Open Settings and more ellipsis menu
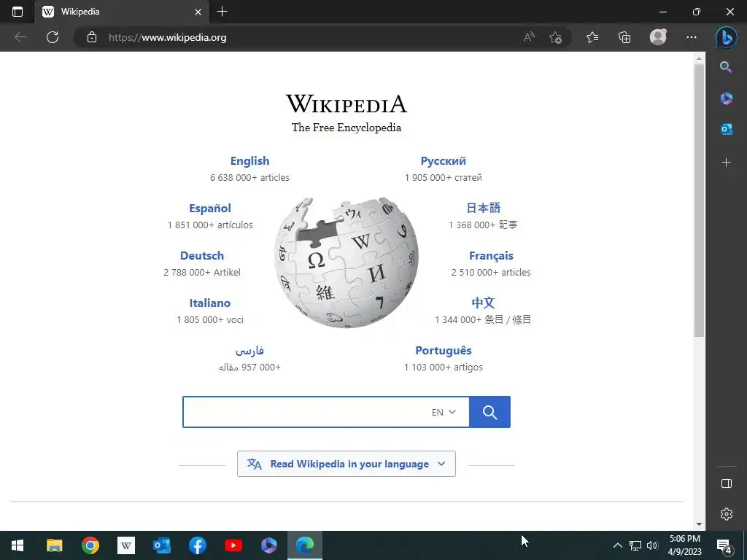 click(692, 37)
